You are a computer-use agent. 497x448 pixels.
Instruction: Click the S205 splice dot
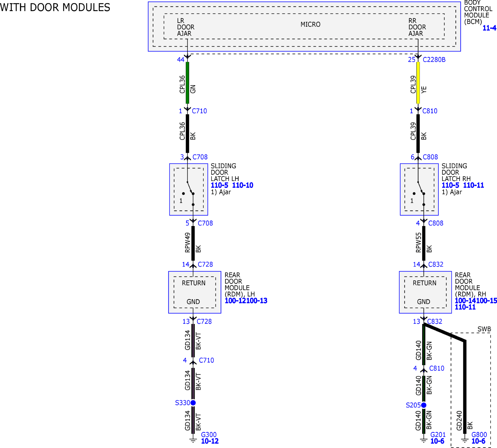coord(424,405)
